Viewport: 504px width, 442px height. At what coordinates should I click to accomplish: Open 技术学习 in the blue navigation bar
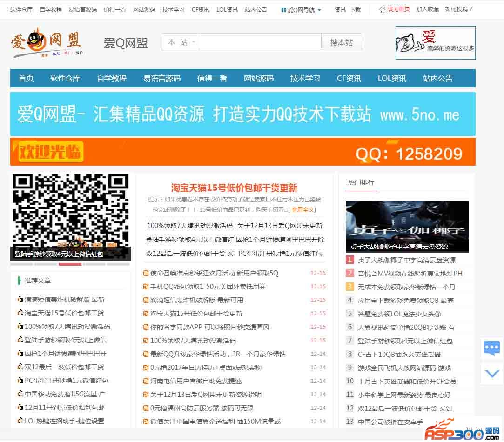pos(305,78)
